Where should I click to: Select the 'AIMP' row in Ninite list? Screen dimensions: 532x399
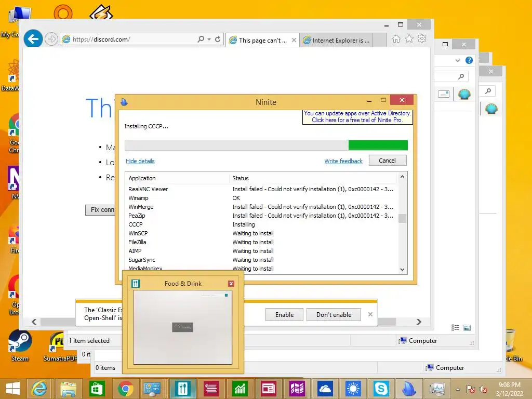[x=261, y=251]
